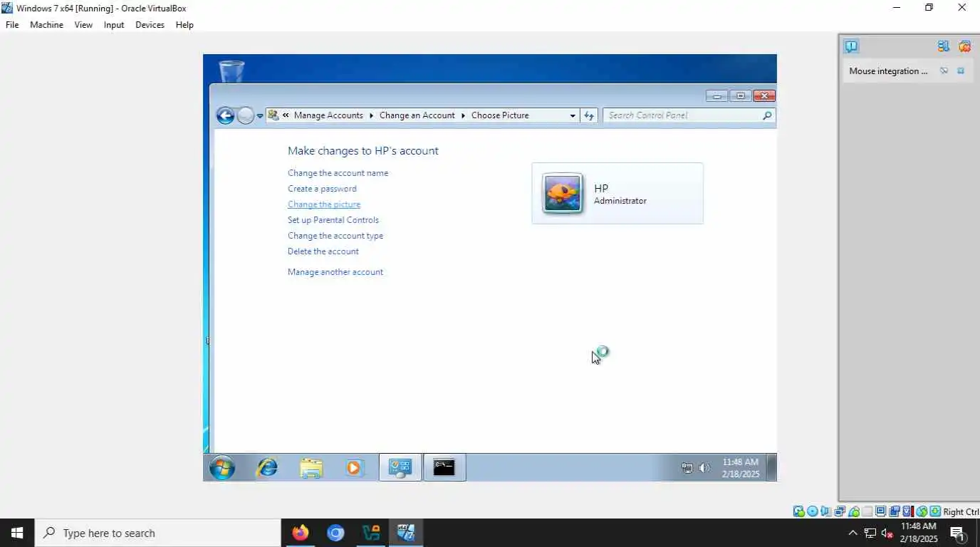
Task: Expand the arrow after Manage Accounts breadcrumb
Action: 371,115
